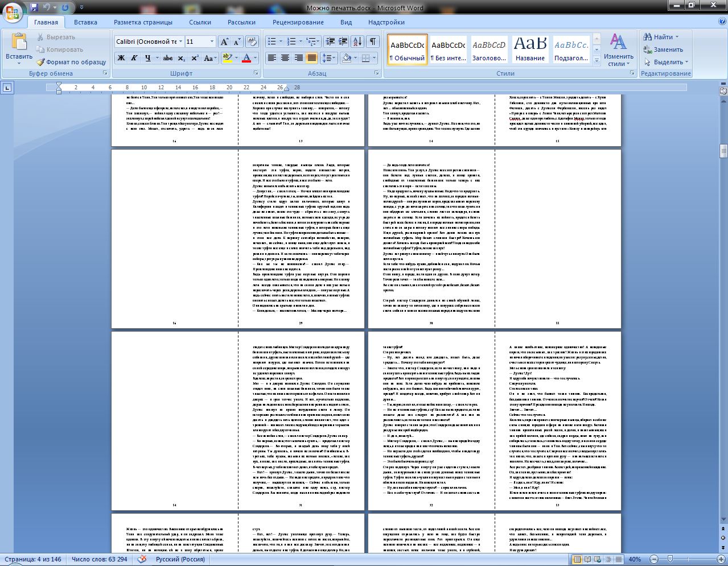This screenshot has width=728, height=566.
Task: Click red font color swatch button
Action: (x=246, y=58)
